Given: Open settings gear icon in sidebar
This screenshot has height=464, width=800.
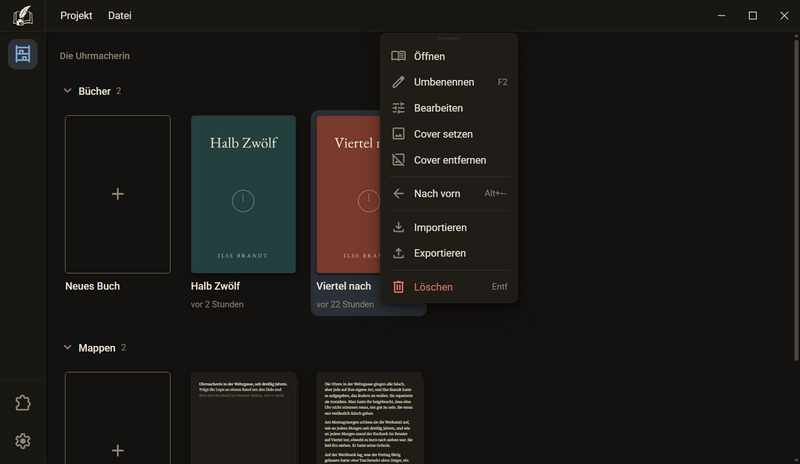Looking at the screenshot, I should 22,441.
